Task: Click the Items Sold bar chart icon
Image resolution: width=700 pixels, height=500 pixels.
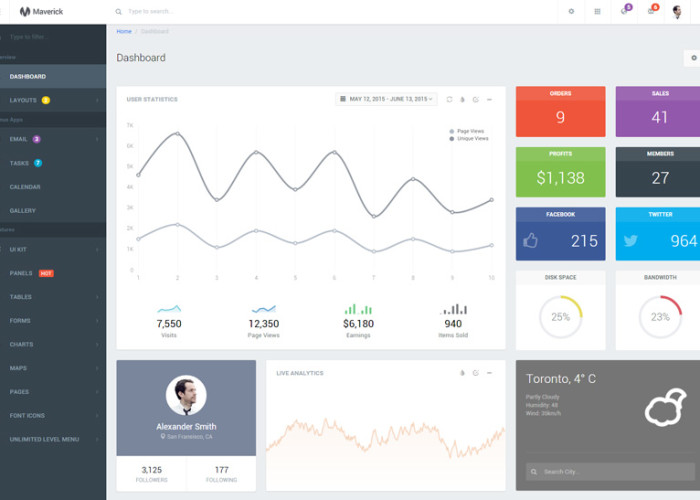Action: 453,308
